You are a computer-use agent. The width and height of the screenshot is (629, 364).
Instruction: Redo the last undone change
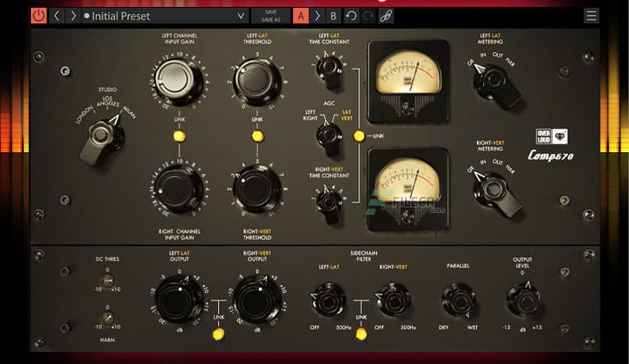pyautogui.click(x=368, y=16)
